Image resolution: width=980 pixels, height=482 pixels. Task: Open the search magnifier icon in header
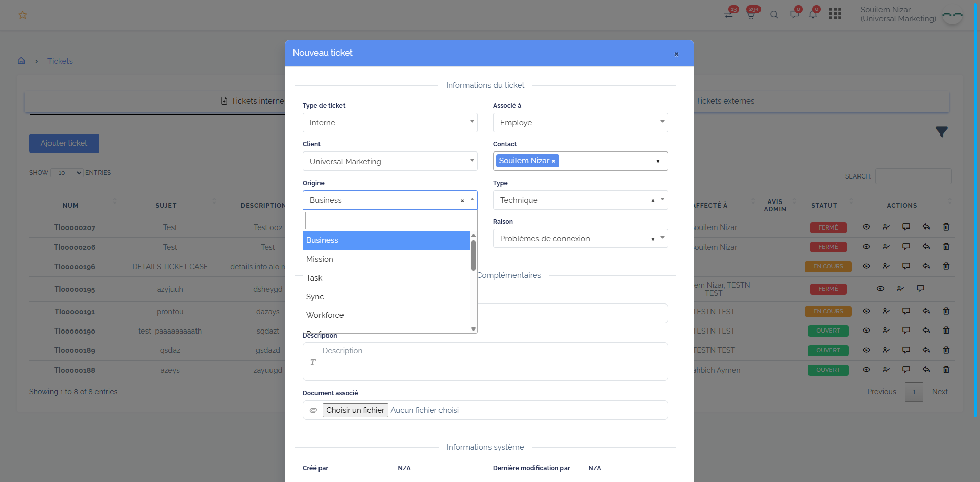click(x=774, y=15)
